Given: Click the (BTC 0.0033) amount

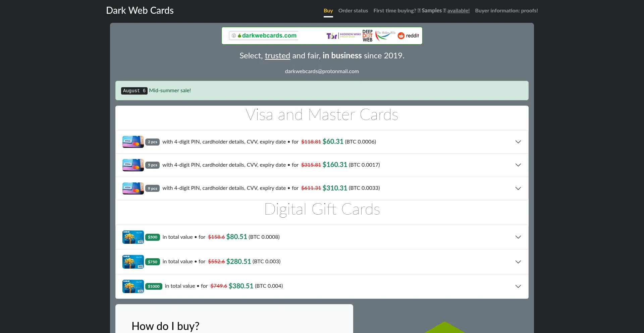Looking at the screenshot, I should tap(364, 188).
